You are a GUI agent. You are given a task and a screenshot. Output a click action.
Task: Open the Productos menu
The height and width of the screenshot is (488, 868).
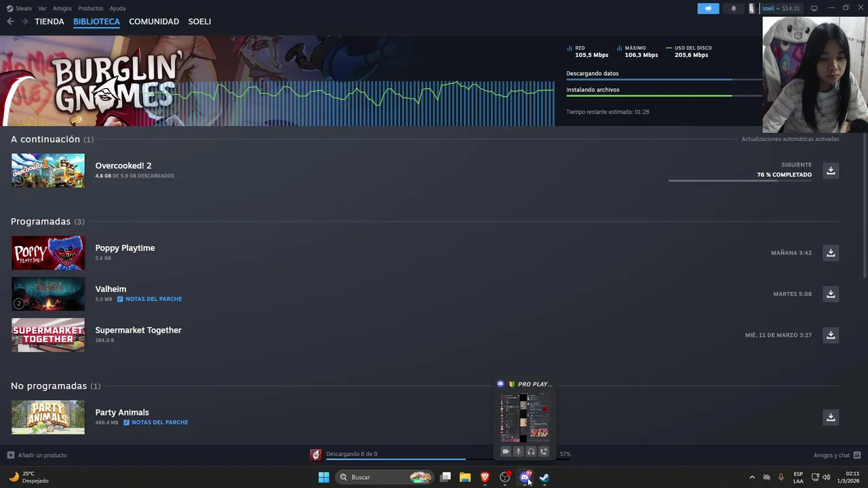[91, 8]
